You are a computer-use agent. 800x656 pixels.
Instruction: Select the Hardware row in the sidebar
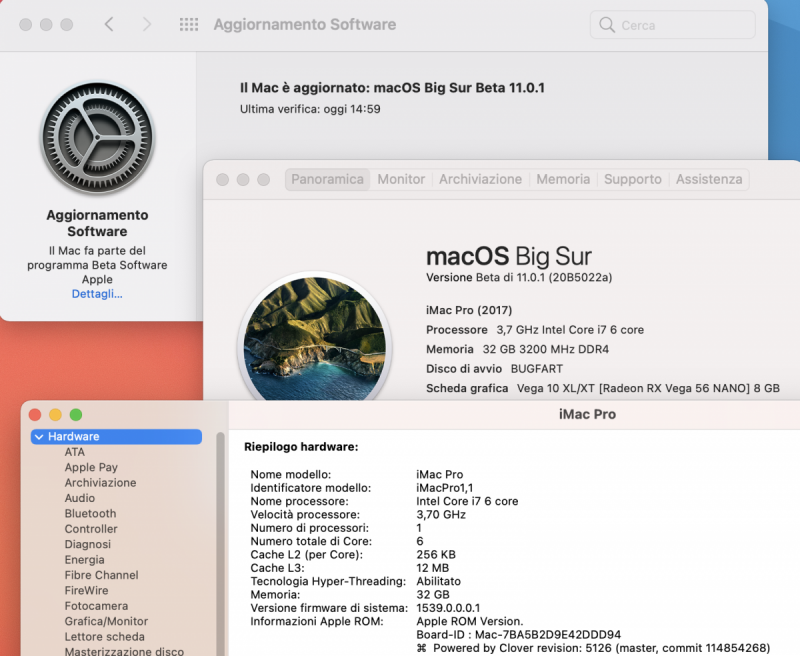(116, 437)
